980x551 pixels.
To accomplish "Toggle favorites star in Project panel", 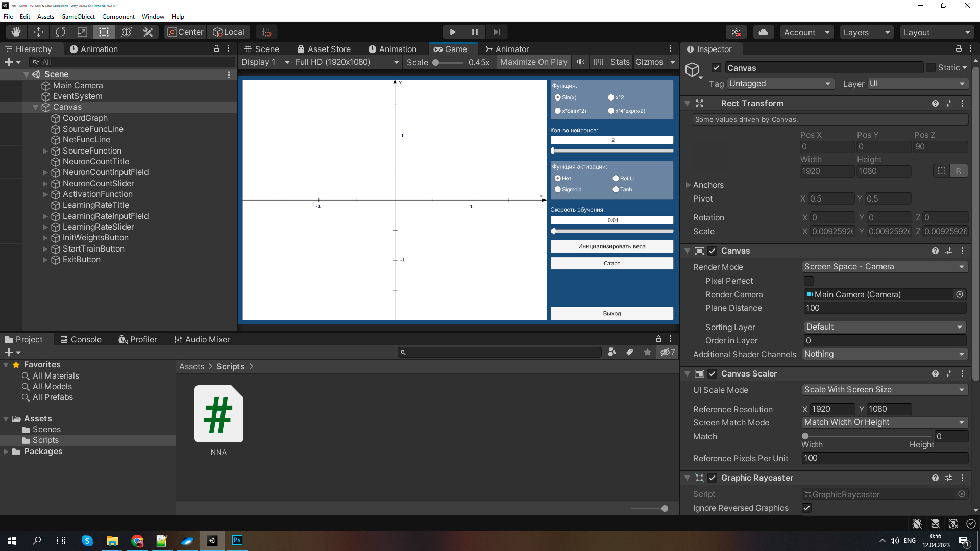I will click(647, 352).
